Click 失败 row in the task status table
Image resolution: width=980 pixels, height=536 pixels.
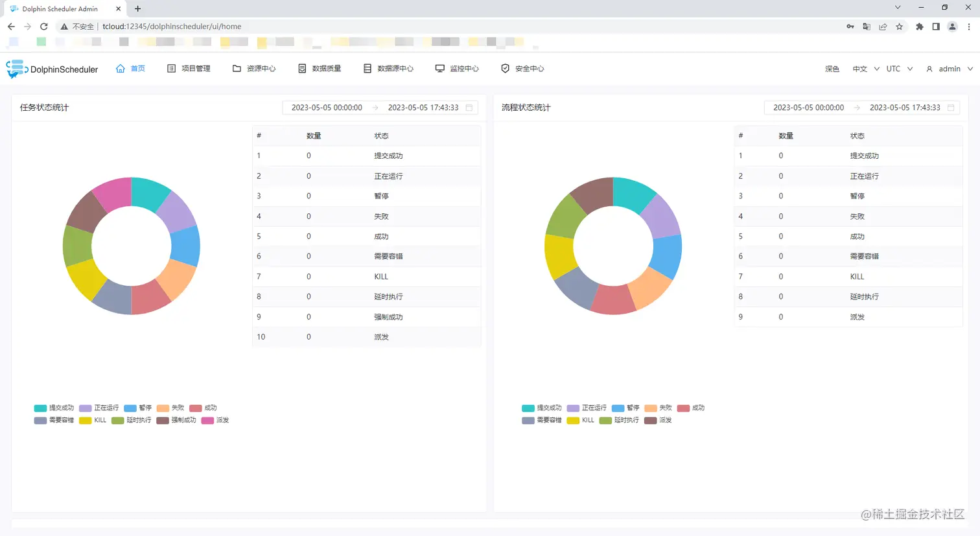(367, 216)
